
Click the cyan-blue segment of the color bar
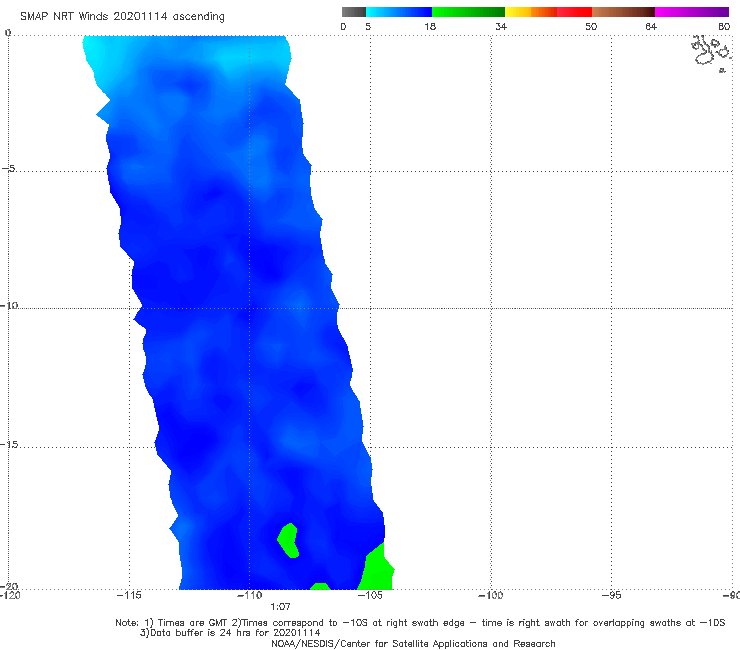pyautogui.click(x=399, y=12)
